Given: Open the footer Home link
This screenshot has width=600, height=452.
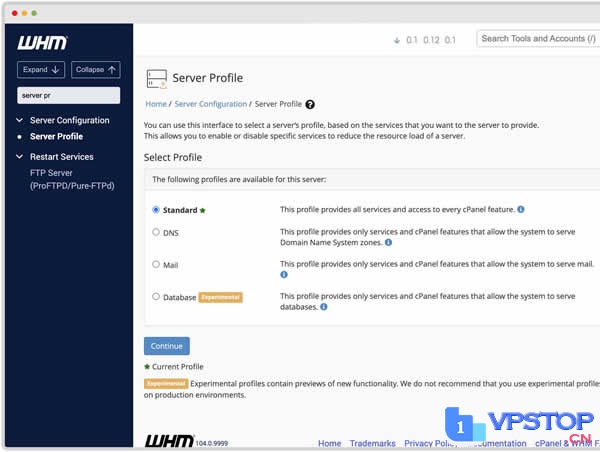Looking at the screenshot, I should click(329, 443).
